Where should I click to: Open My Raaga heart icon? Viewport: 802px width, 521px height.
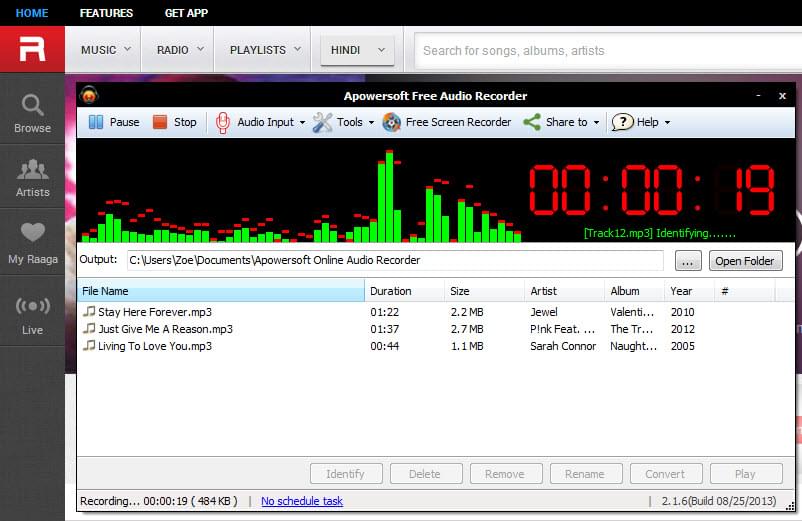pos(32,241)
